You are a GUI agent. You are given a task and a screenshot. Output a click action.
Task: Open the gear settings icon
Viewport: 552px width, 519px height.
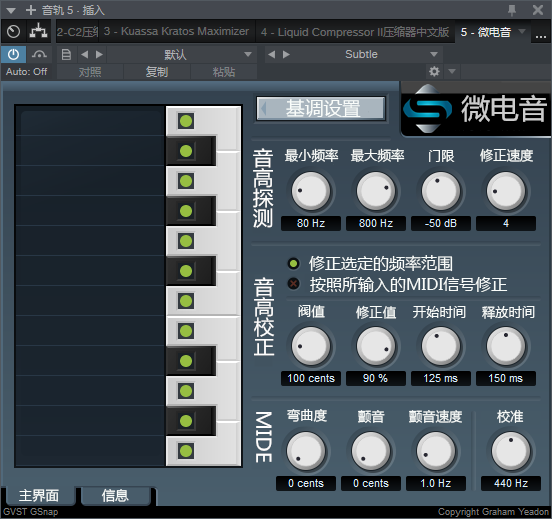click(x=434, y=72)
